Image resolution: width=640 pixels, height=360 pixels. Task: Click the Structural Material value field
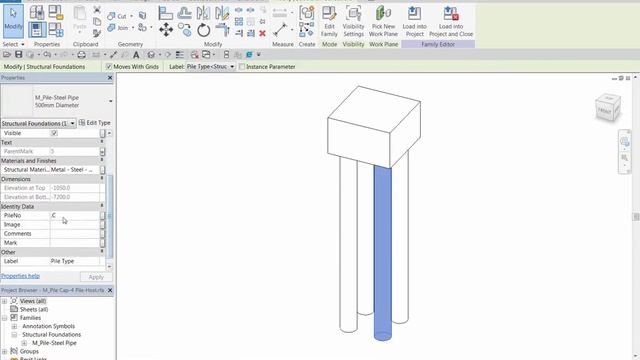[74, 170]
